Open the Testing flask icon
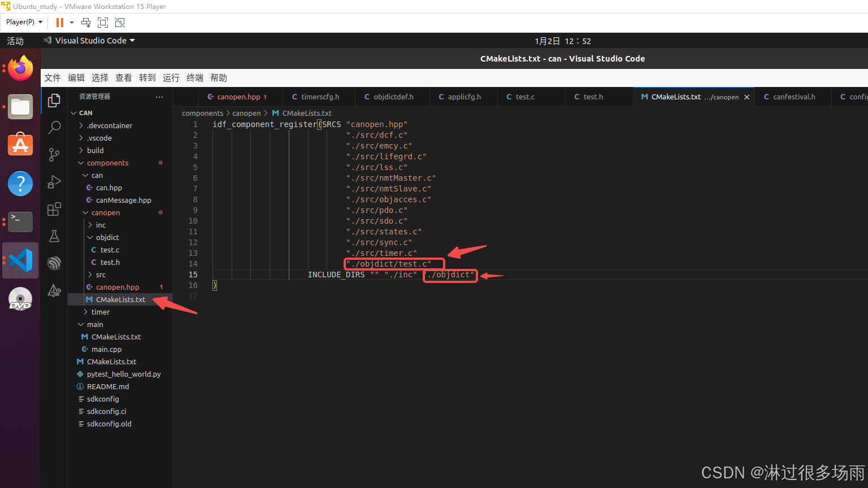Viewport: 868px width, 488px height. pos(54,236)
